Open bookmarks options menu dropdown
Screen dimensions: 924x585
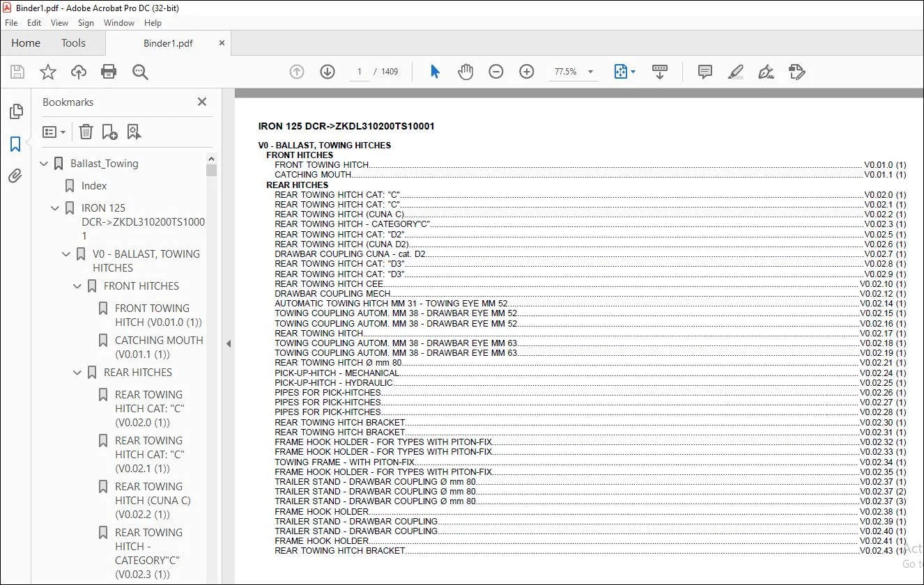(54, 132)
